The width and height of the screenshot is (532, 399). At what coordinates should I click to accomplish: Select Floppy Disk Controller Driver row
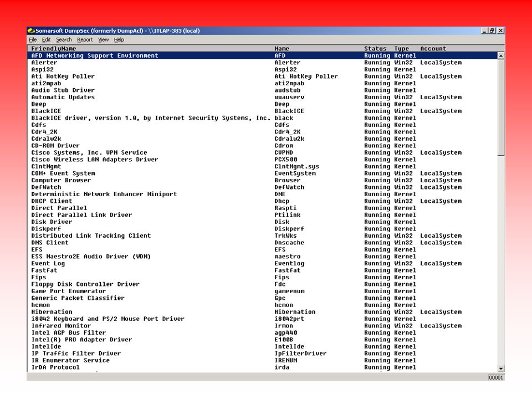click(x=262, y=284)
